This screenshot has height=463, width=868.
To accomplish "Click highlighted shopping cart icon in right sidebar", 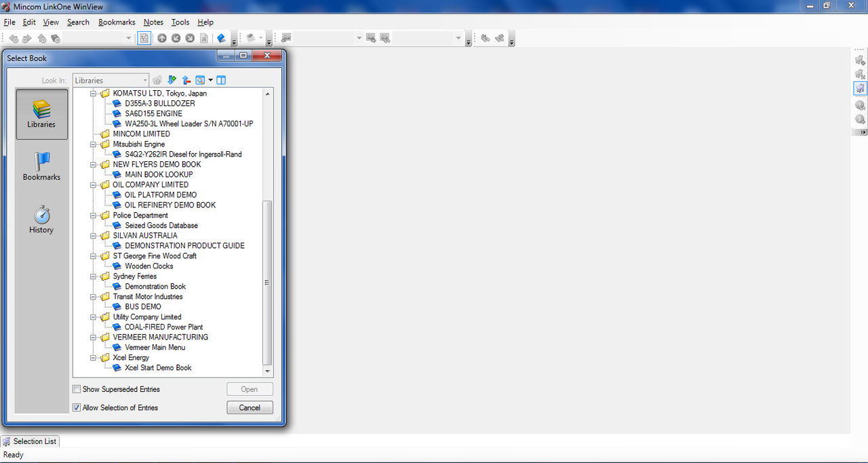I will pyautogui.click(x=860, y=88).
